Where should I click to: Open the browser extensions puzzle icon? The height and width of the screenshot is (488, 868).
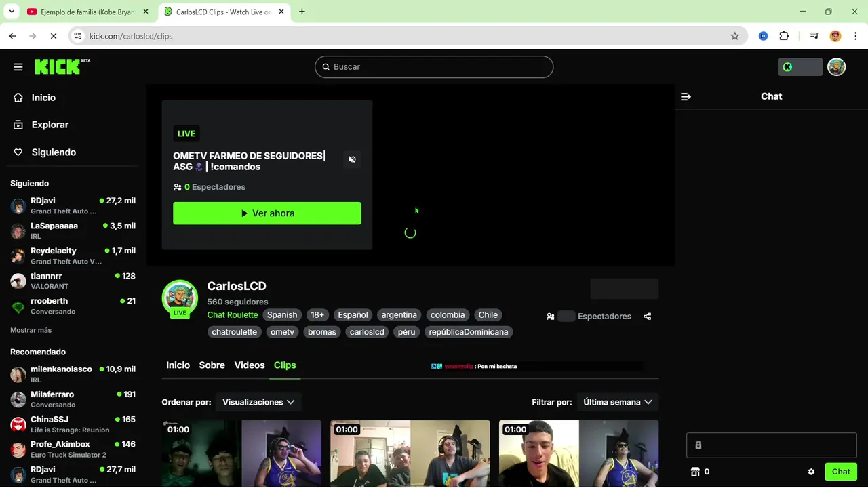pyautogui.click(x=784, y=36)
